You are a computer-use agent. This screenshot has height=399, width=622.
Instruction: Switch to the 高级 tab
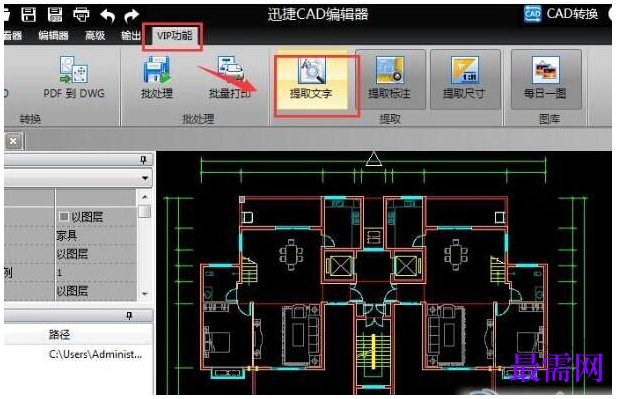pos(95,35)
